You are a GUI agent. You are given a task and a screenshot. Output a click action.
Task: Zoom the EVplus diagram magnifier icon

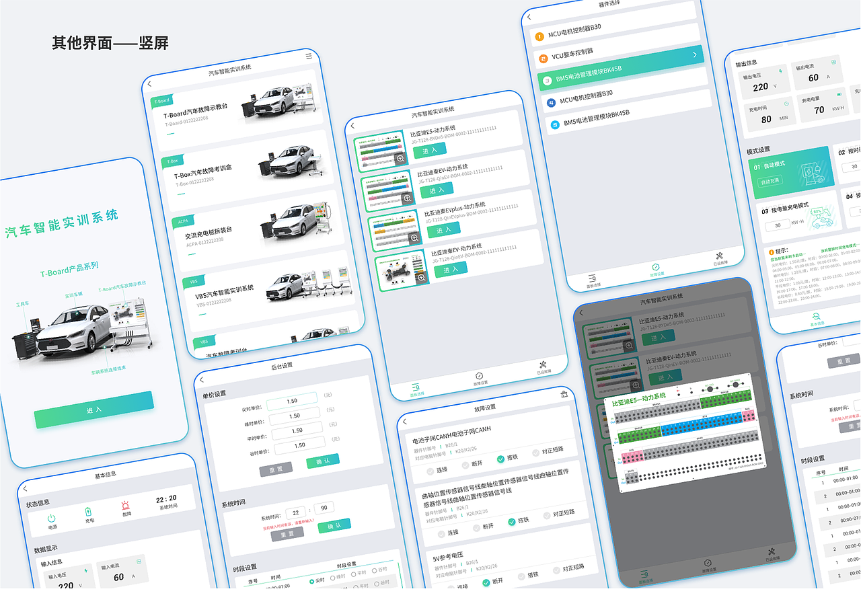click(414, 237)
